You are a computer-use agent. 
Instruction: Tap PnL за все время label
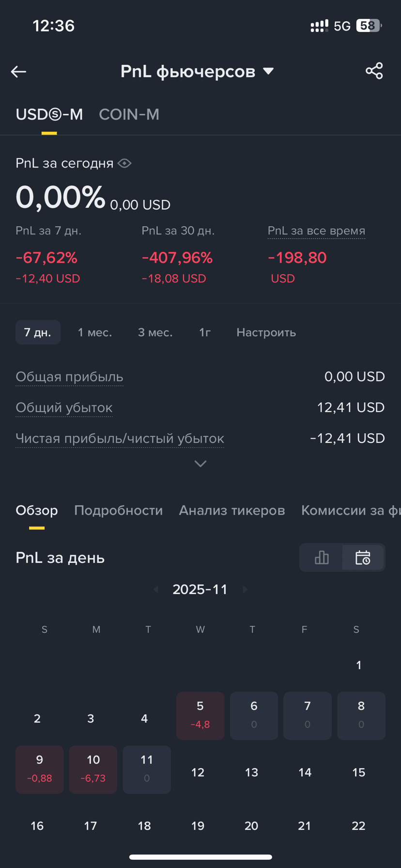click(x=316, y=231)
